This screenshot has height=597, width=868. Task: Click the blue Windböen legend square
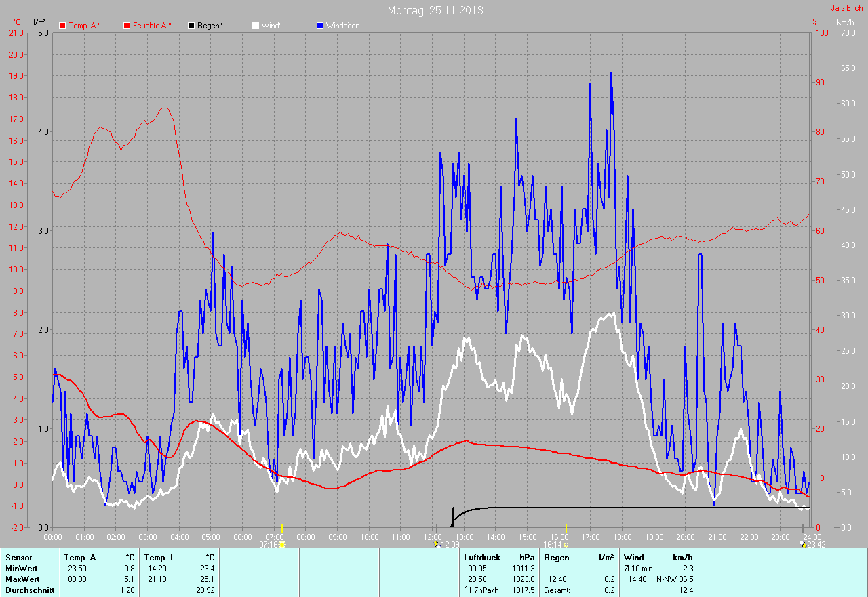pyautogui.click(x=320, y=26)
